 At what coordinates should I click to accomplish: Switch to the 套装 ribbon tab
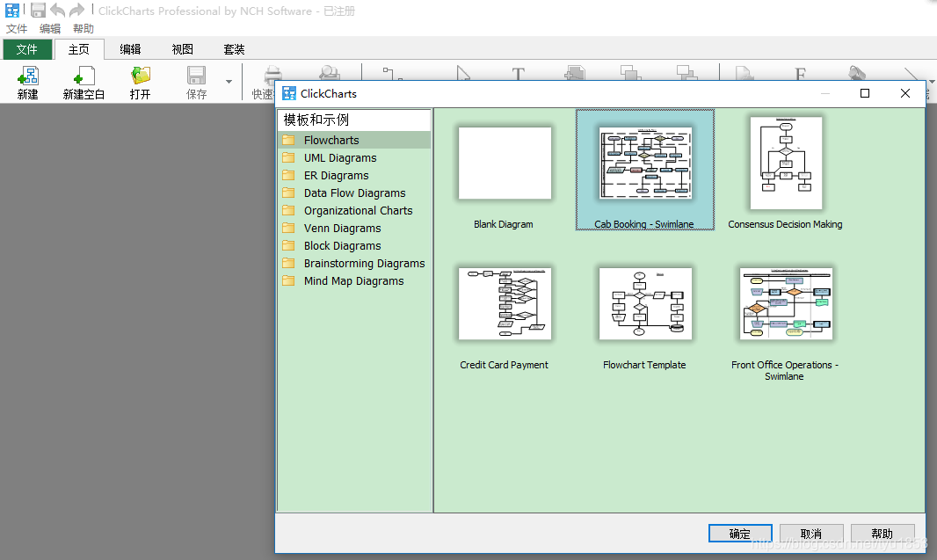click(234, 49)
